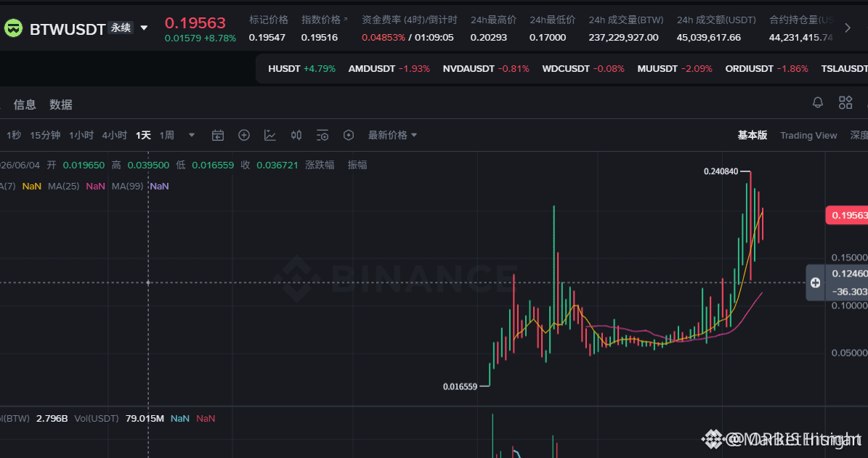Open the price alert bell icon
Image resolution: width=868 pixels, height=458 pixels.
point(818,102)
